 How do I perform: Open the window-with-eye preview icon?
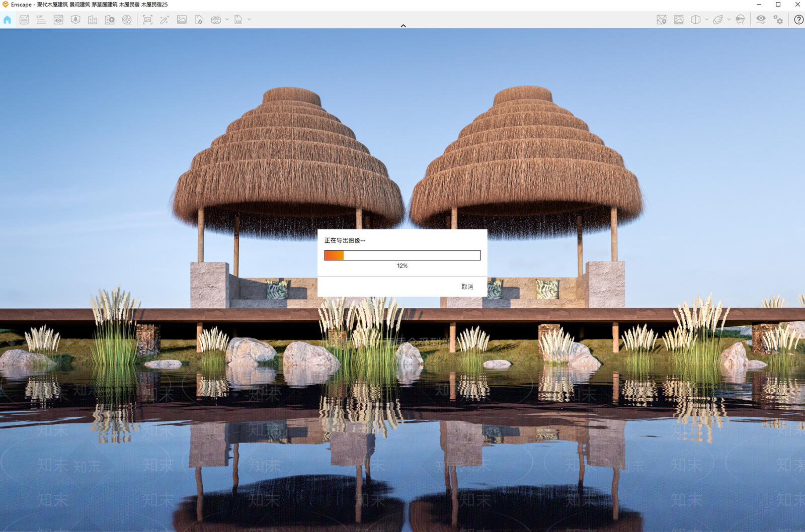tap(58, 20)
